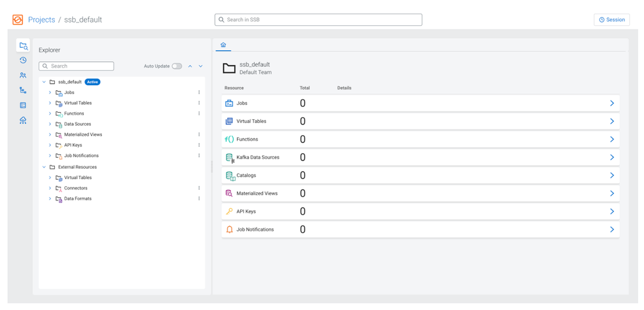Click the SSB logo in header
Viewport: 644px width, 310px height.
17,20
